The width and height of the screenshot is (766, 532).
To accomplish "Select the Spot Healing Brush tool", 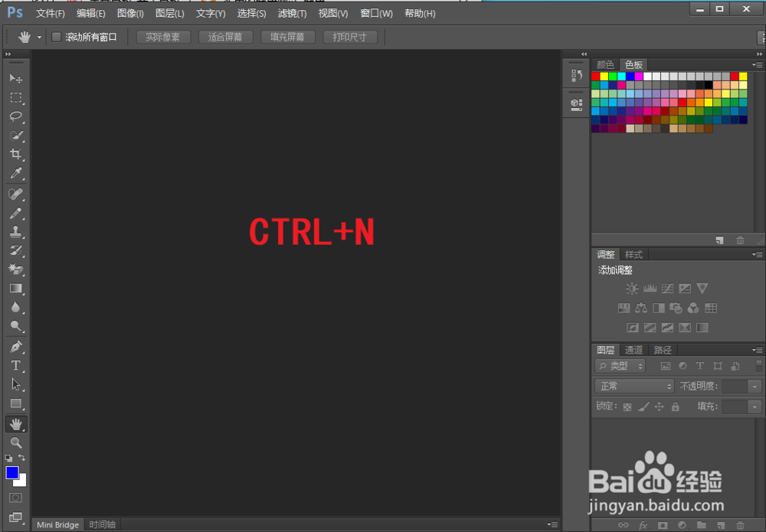I will (x=15, y=194).
